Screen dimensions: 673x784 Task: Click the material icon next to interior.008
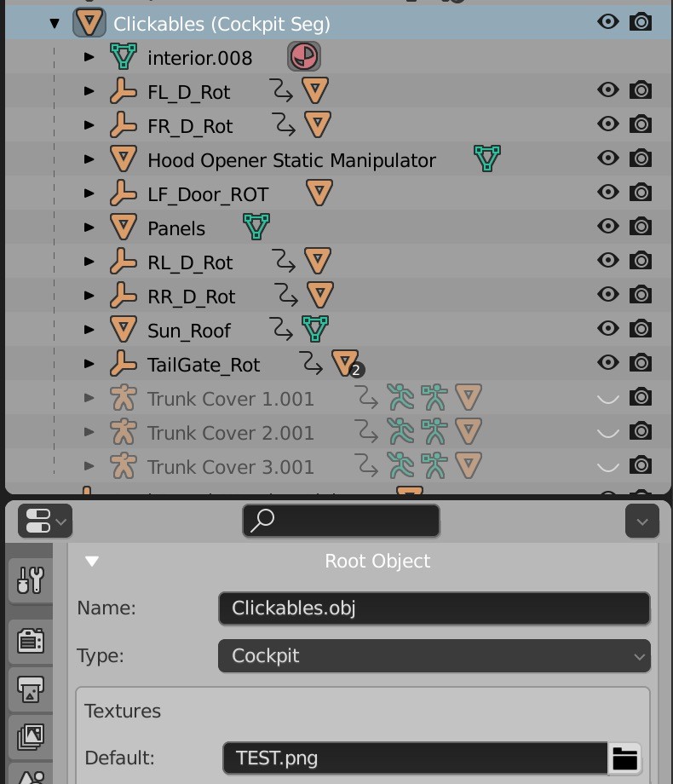coord(304,56)
